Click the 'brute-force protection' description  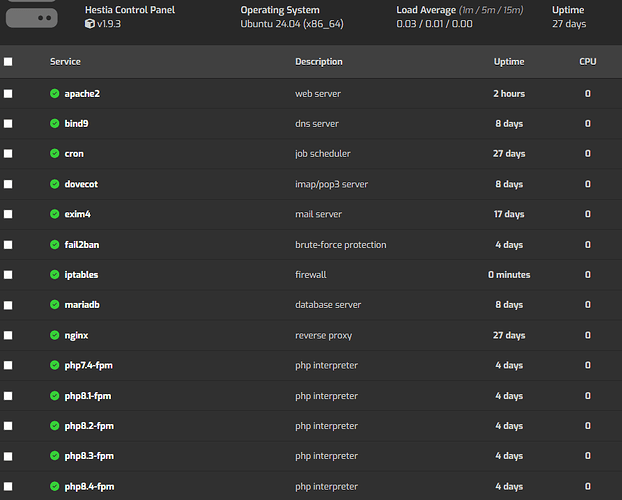[x=341, y=245]
